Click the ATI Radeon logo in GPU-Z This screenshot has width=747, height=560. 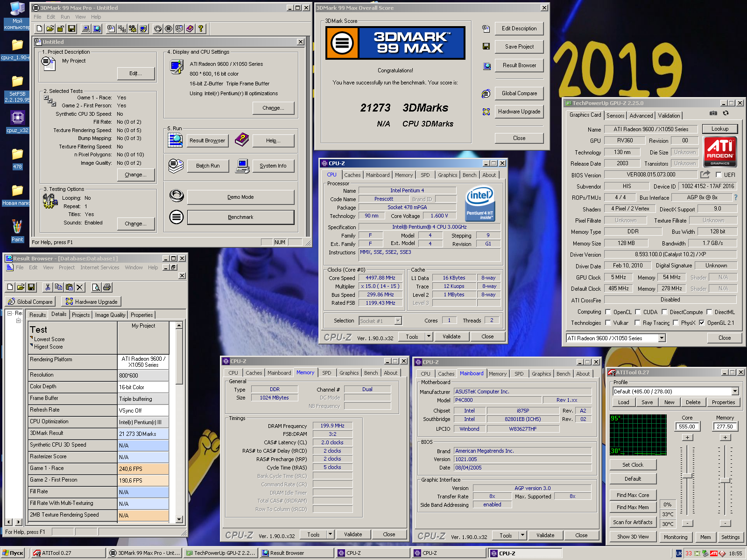tap(719, 152)
